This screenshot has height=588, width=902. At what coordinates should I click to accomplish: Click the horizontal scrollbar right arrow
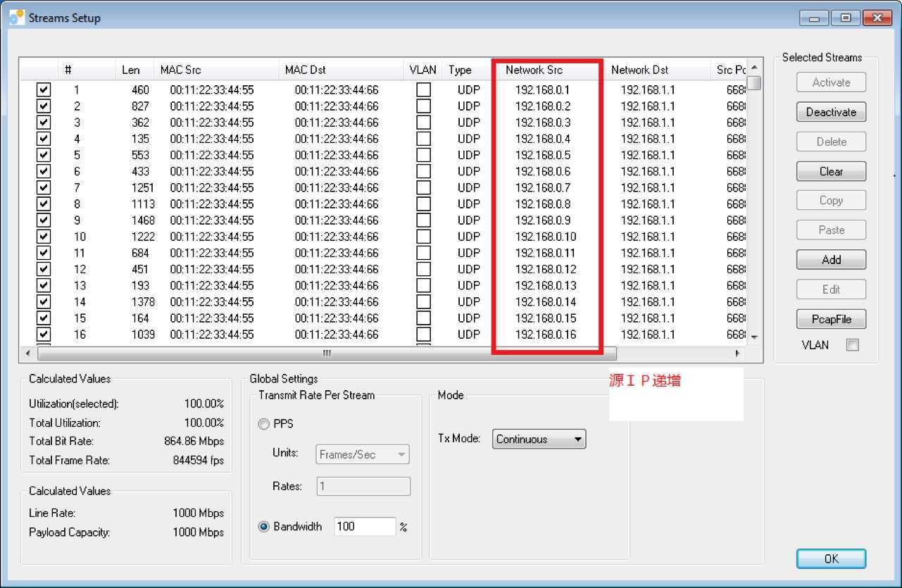(738, 353)
